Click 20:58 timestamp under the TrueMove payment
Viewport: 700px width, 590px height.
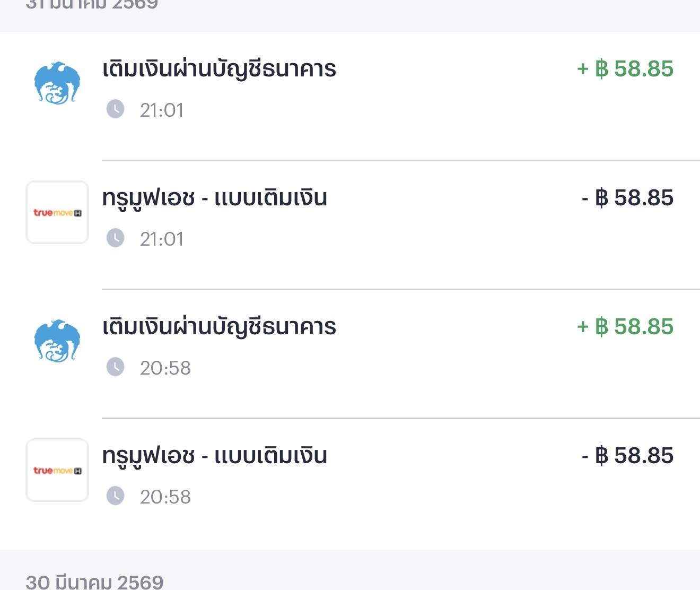point(165,497)
